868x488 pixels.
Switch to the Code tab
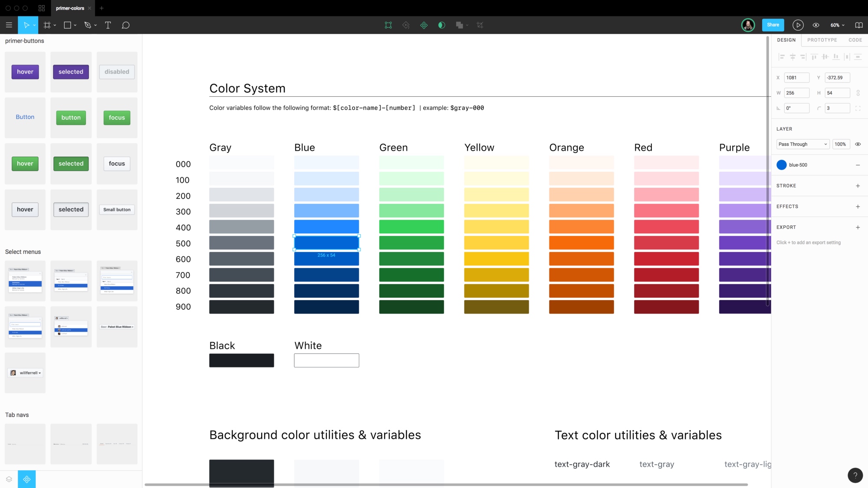click(x=855, y=40)
